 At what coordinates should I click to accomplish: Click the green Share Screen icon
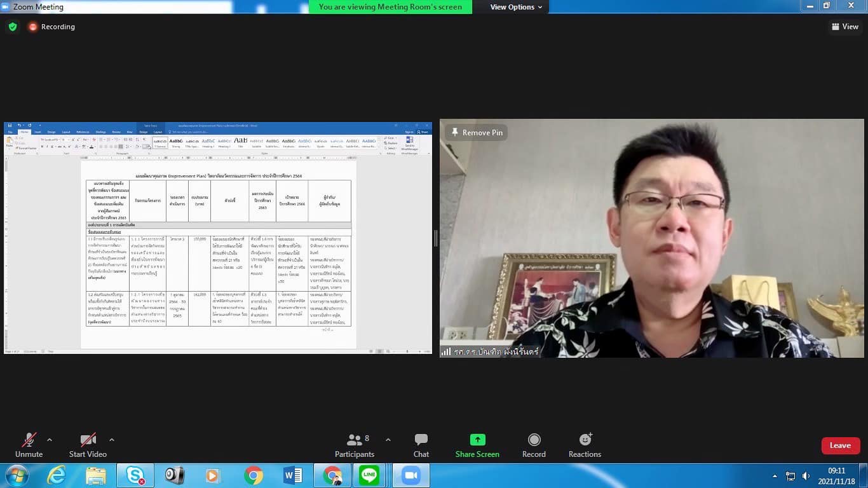pos(477,440)
